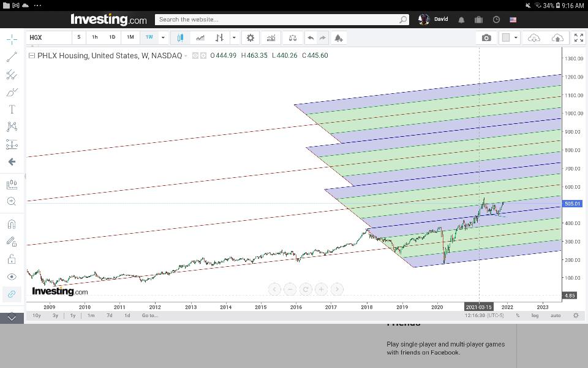The width and height of the screenshot is (588, 368).
Task: Set range to 1m
Action: click(x=91, y=315)
